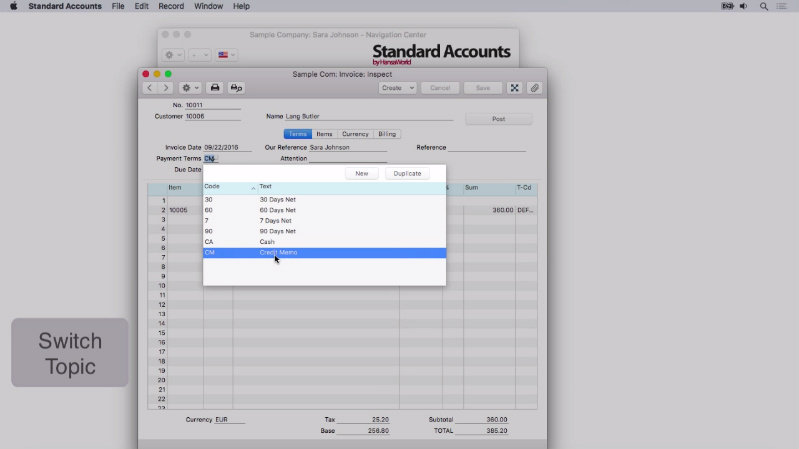This screenshot has width=799, height=449.
Task: Switch to the Items tab
Action: tap(324, 134)
